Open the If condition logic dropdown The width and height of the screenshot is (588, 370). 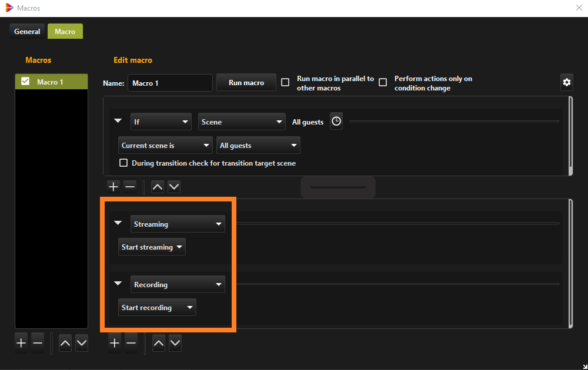161,122
